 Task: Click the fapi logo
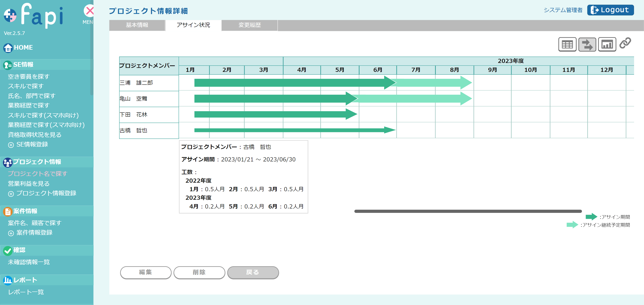(x=34, y=15)
